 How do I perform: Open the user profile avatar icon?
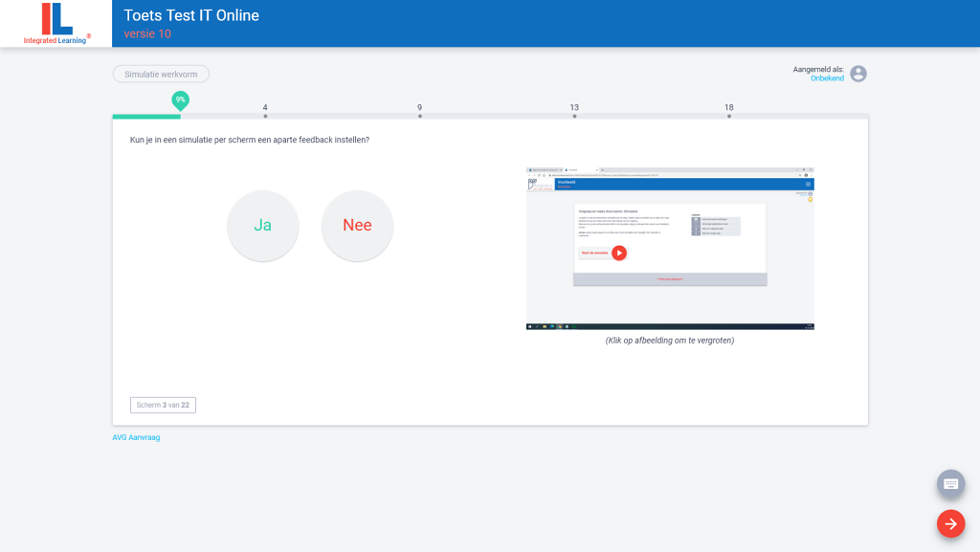[x=858, y=74]
